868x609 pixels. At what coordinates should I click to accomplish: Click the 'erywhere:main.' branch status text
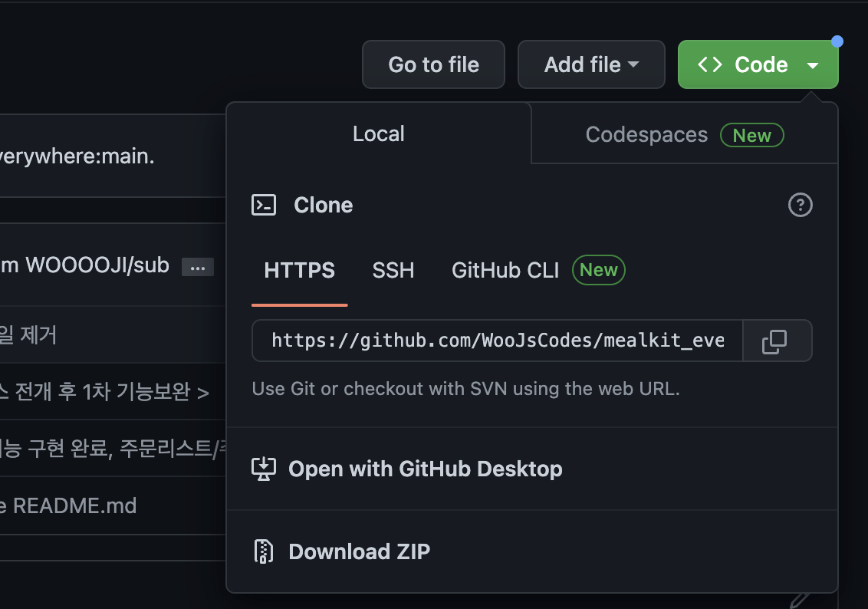pos(77,156)
